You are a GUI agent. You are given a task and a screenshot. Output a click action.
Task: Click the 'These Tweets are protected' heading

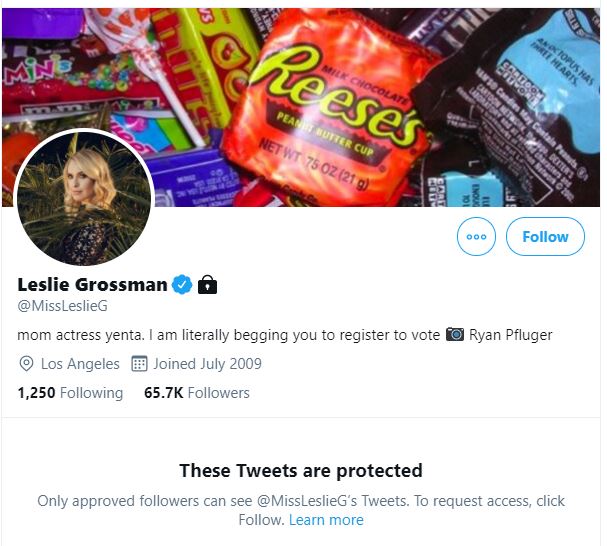tap(300, 470)
